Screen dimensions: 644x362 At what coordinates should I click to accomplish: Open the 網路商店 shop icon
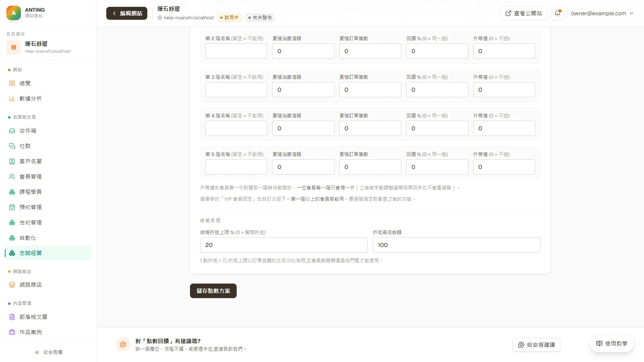tap(12, 285)
